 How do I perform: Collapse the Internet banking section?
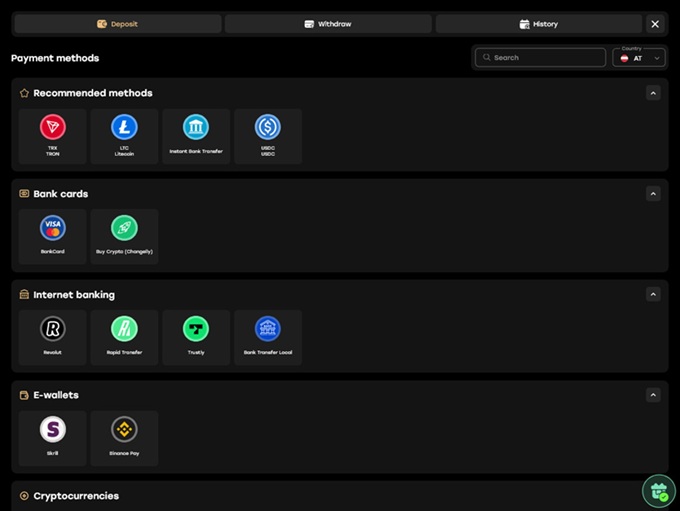[x=653, y=295]
